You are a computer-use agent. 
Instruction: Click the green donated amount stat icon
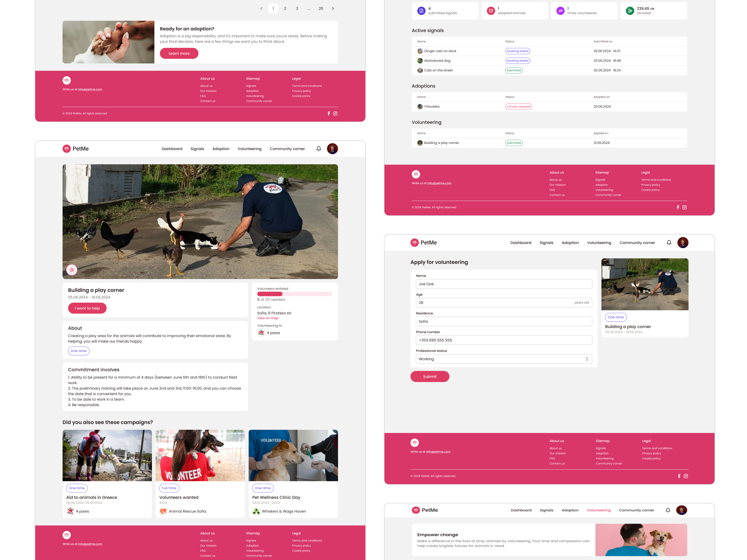[630, 11]
